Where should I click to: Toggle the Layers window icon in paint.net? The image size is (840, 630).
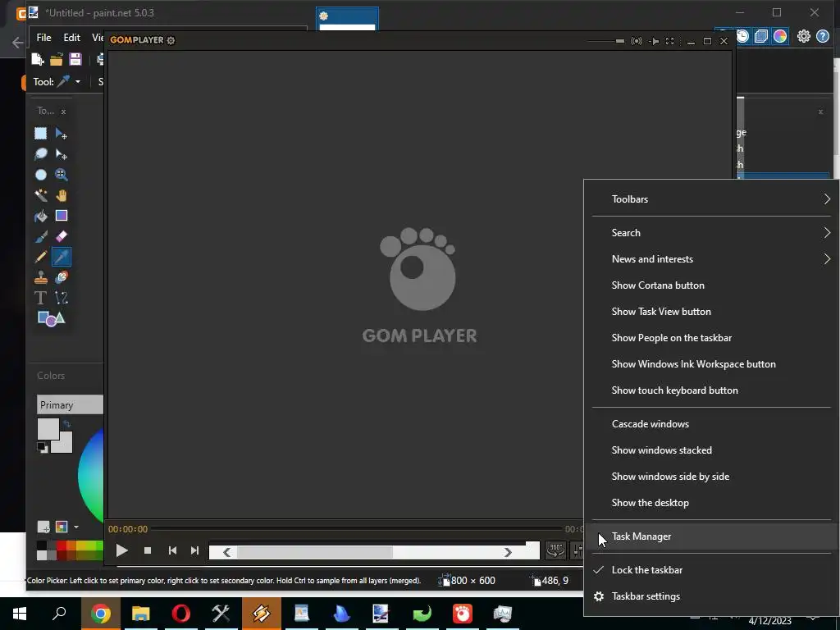click(761, 36)
